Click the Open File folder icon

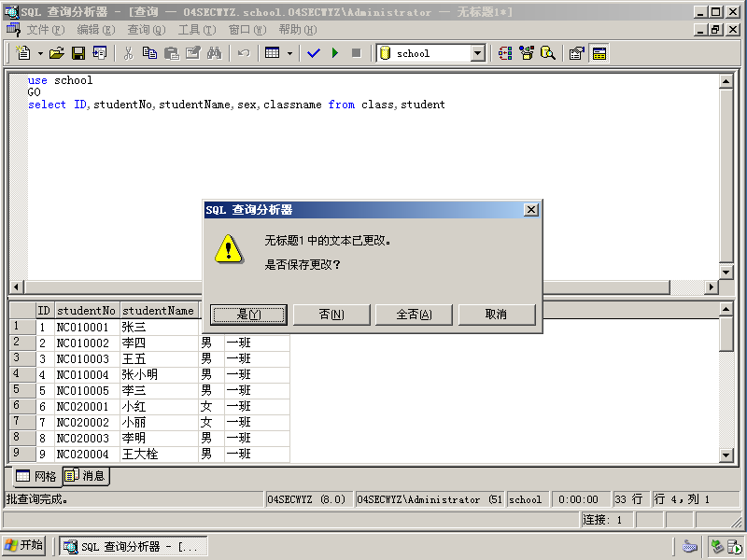pyautogui.click(x=56, y=53)
